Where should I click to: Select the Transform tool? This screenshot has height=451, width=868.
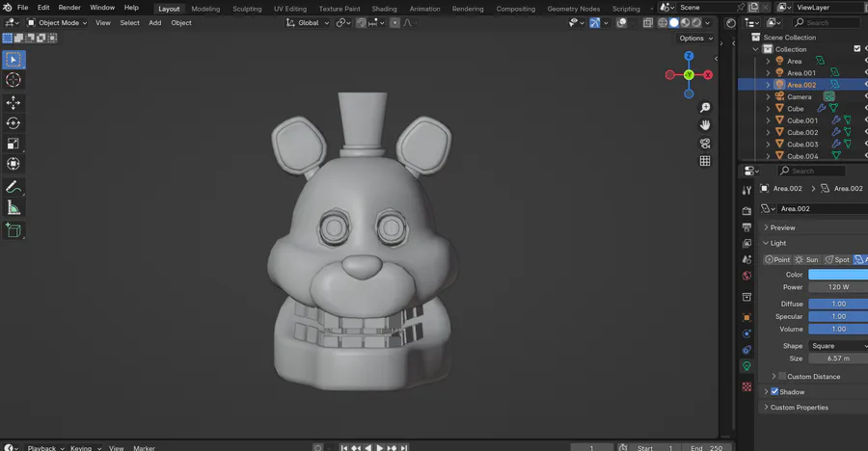14,164
